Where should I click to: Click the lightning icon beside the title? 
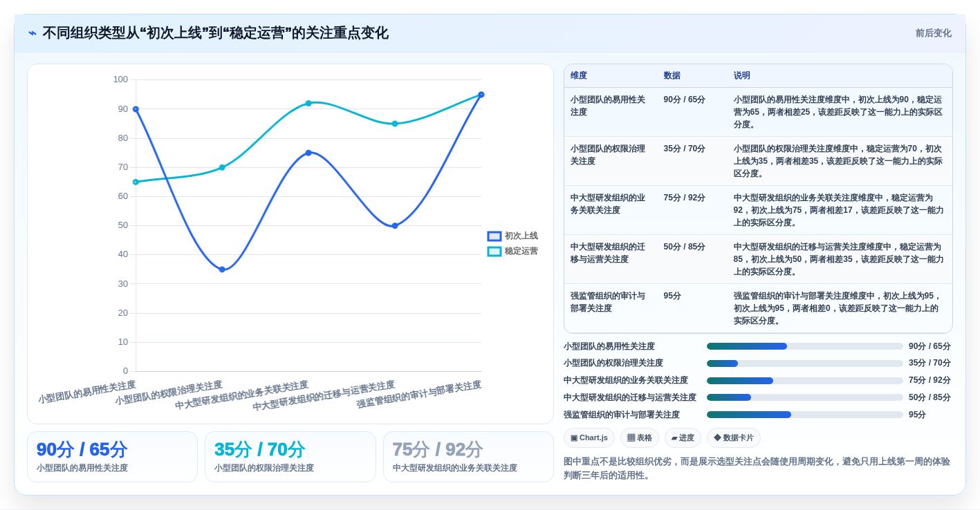point(33,33)
